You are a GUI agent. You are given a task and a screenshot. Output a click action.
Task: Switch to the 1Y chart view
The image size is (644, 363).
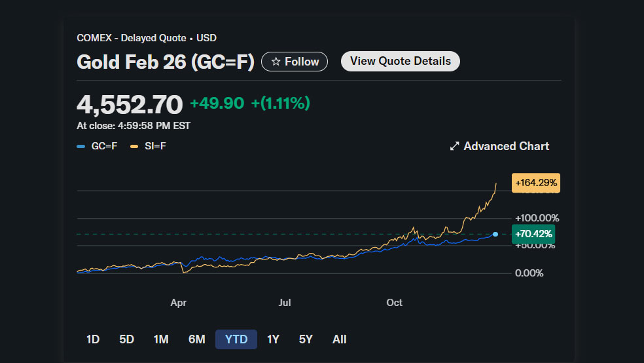(x=273, y=339)
